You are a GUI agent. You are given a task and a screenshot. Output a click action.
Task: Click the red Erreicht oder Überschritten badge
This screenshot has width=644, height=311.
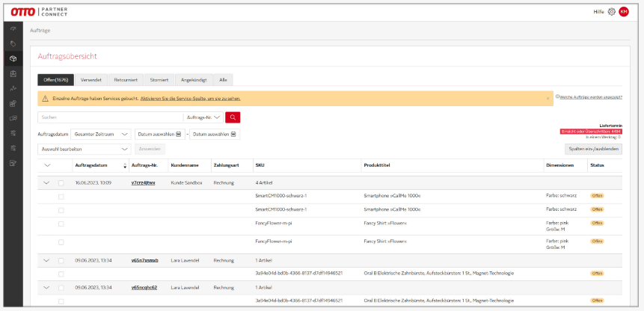591,132
